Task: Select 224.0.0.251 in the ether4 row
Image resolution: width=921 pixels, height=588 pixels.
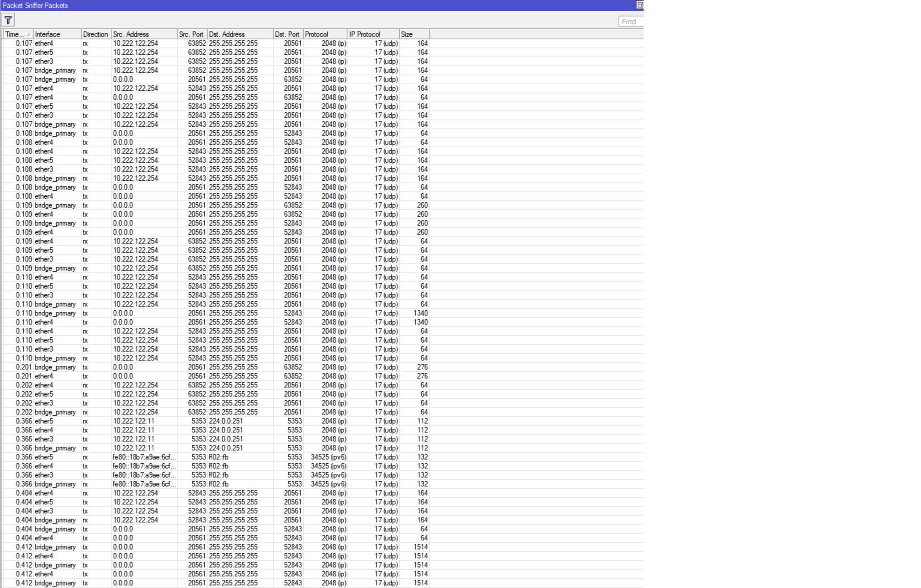Action: tap(226, 430)
